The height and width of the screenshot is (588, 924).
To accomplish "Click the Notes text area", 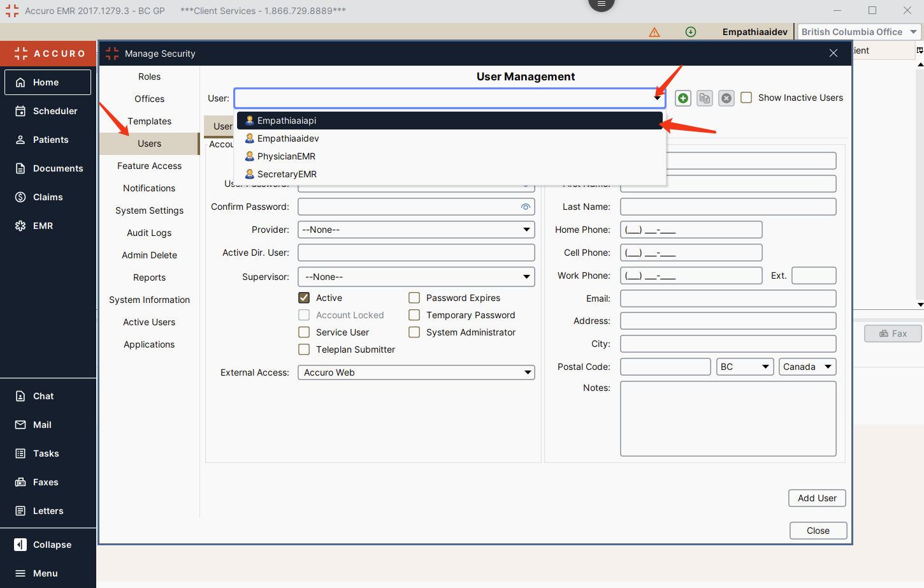I will [x=728, y=418].
